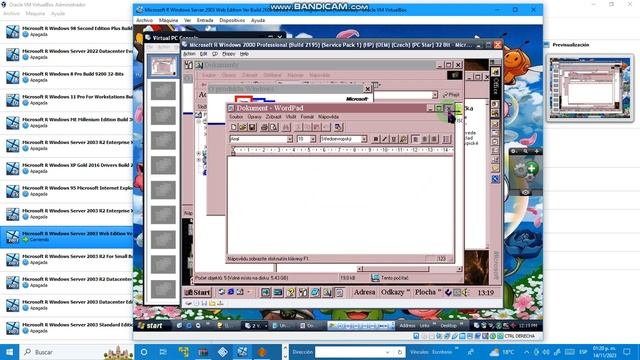640x360 pixels.
Task: Click text Color icon in WordPad format bar
Action: [x=403, y=139]
